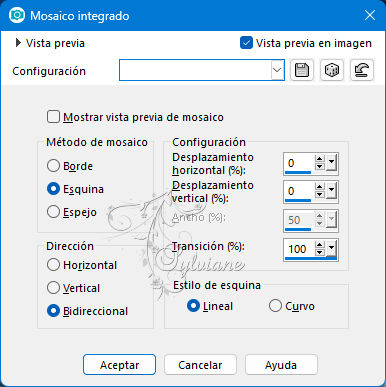The height and width of the screenshot is (387, 386).
Task: Click the Aceptar button
Action: pyautogui.click(x=119, y=365)
